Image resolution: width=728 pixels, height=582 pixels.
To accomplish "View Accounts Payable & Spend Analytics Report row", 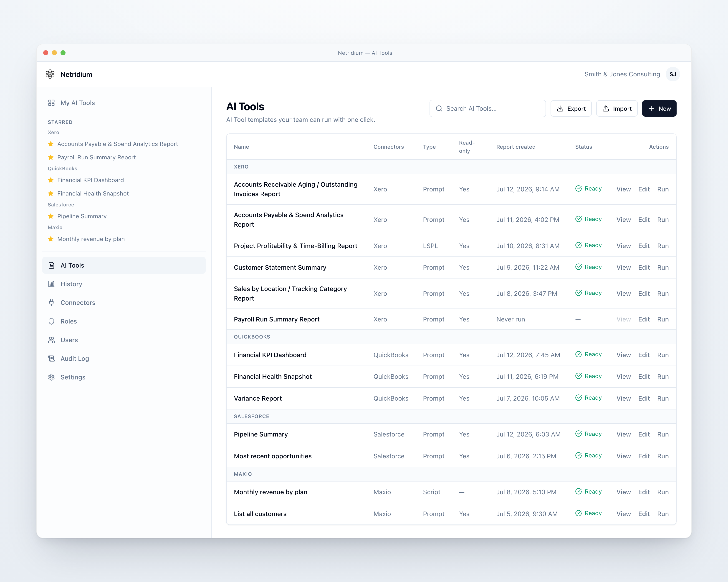I will (623, 220).
